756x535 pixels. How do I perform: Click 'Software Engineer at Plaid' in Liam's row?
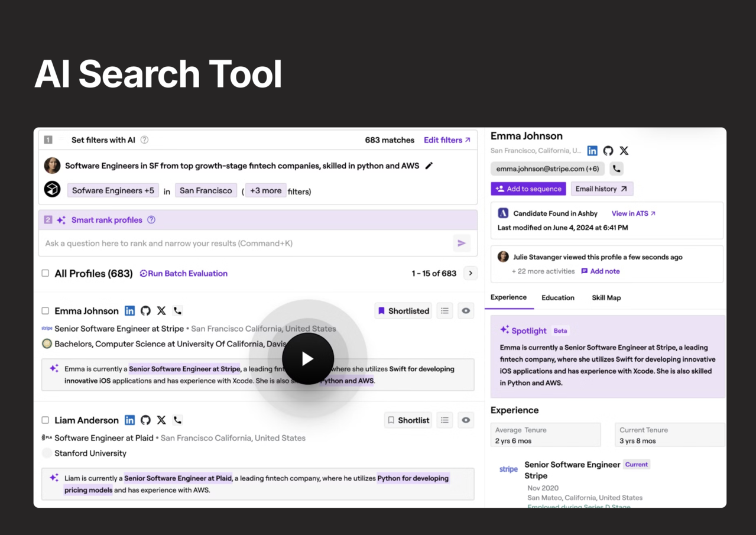tap(103, 438)
